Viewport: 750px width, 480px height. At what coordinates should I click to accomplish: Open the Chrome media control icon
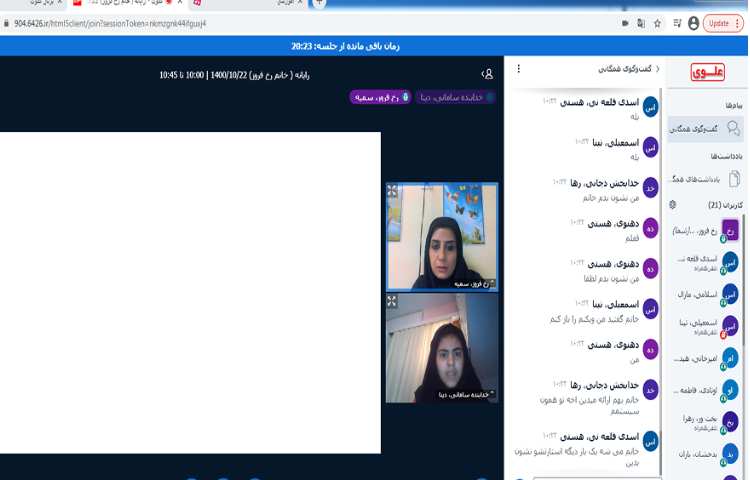click(677, 23)
